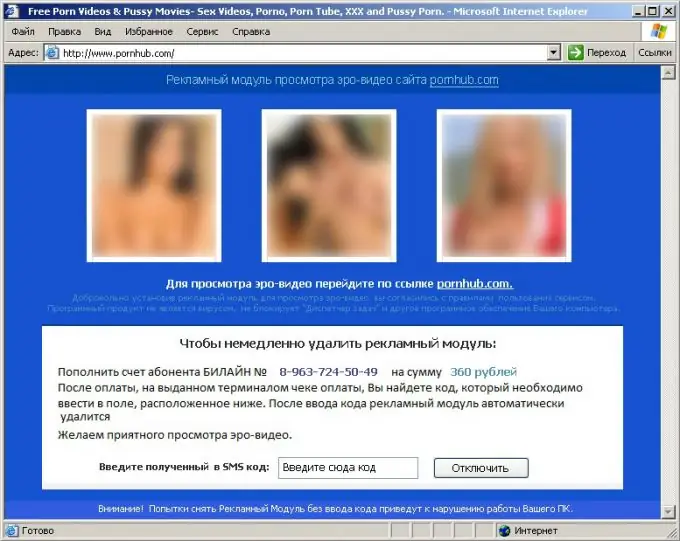
Task: Click the status bar page icon beside Готово
Action: pos(12,531)
